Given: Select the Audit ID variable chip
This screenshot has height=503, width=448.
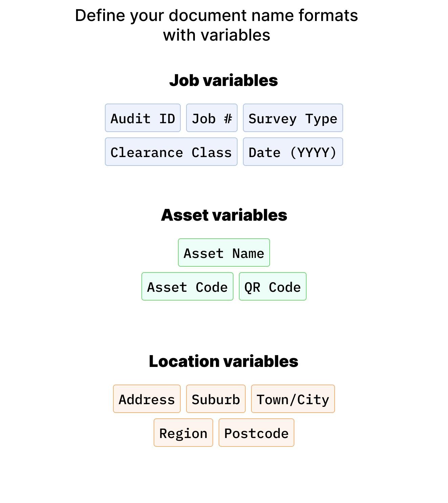Looking at the screenshot, I should (143, 118).
